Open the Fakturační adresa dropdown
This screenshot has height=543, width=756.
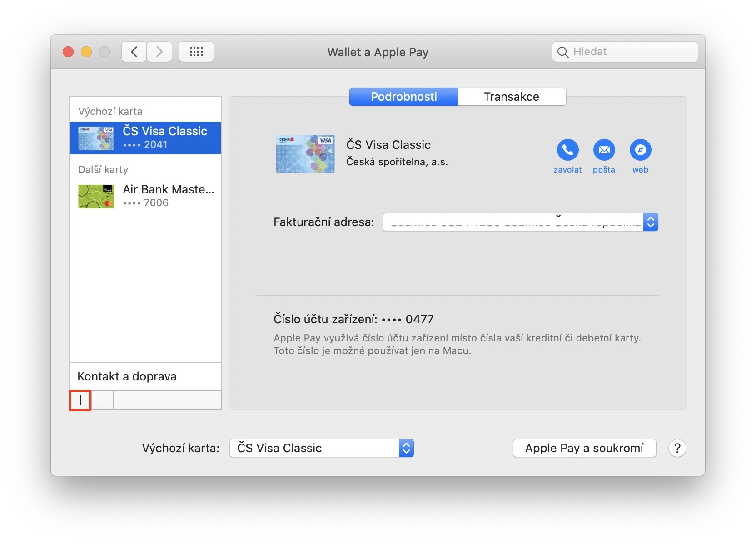[520, 222]
